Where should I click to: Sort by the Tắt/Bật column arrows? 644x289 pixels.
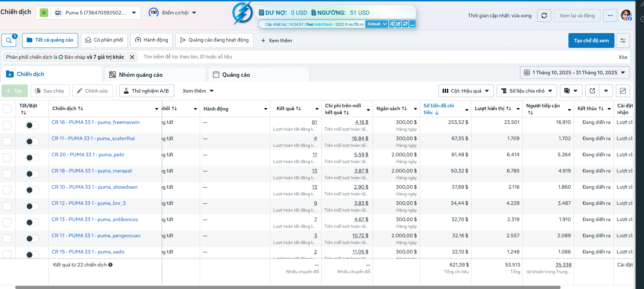[24, 113]
